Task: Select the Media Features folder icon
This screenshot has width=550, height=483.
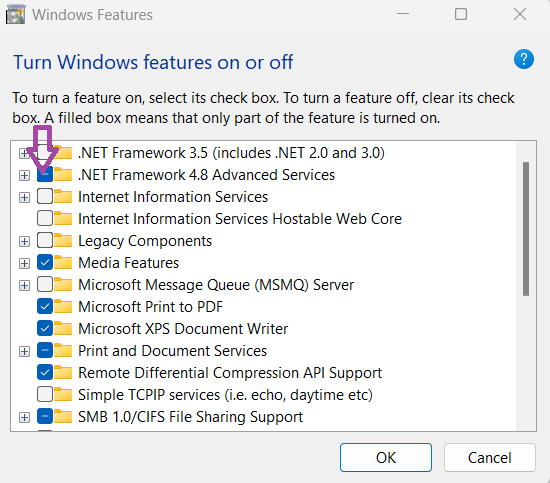Action: [x=63, y=262]
